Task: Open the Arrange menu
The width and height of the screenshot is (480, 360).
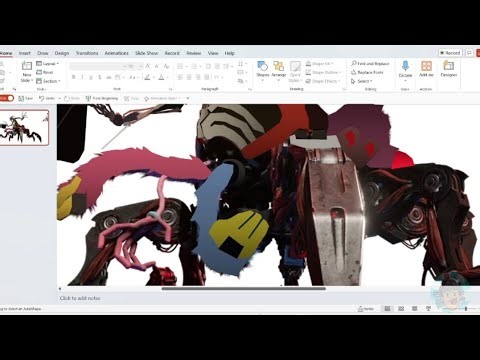Action: [279, 71]
